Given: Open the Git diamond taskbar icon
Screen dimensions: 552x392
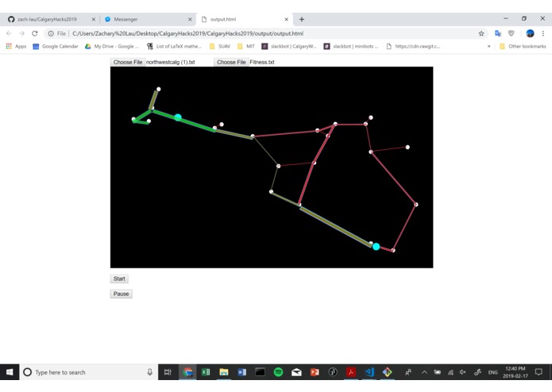Looking at the screenshot, I should (387, 372).
